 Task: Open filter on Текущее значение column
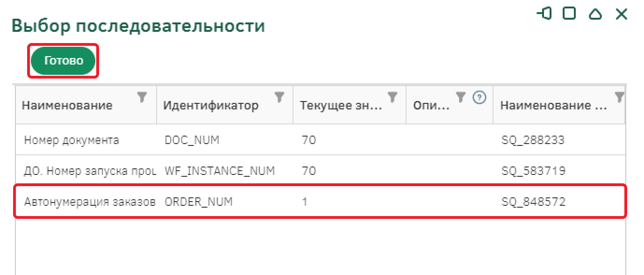point(393,97)
